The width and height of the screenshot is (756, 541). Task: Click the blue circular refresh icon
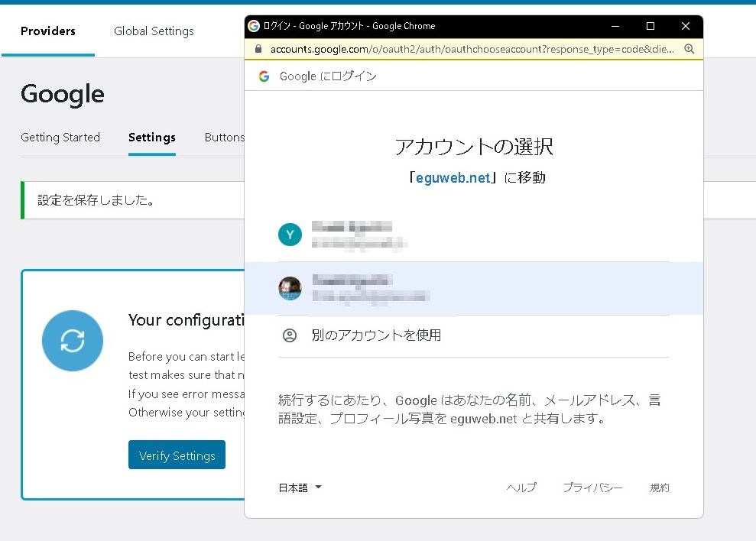point(73,341)
